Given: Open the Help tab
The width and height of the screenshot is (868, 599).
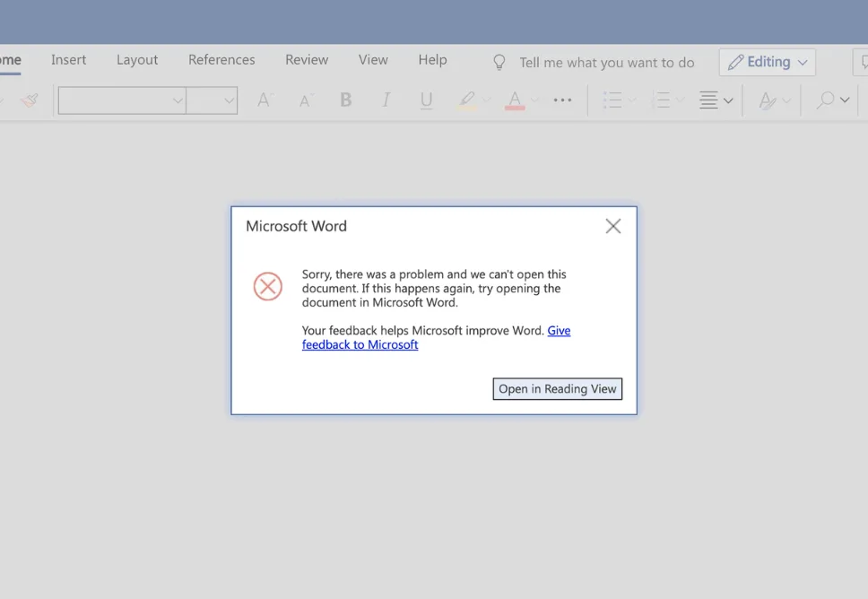Looking at the screenshot, I should tap(432, 60).
